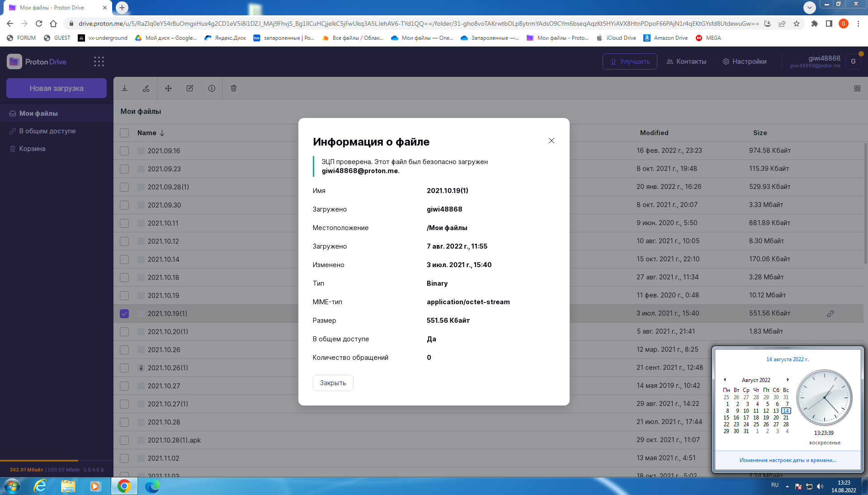Check the box for 2021.10.11
This screenshot has height=495, width=868.
[x=124, y=223]
